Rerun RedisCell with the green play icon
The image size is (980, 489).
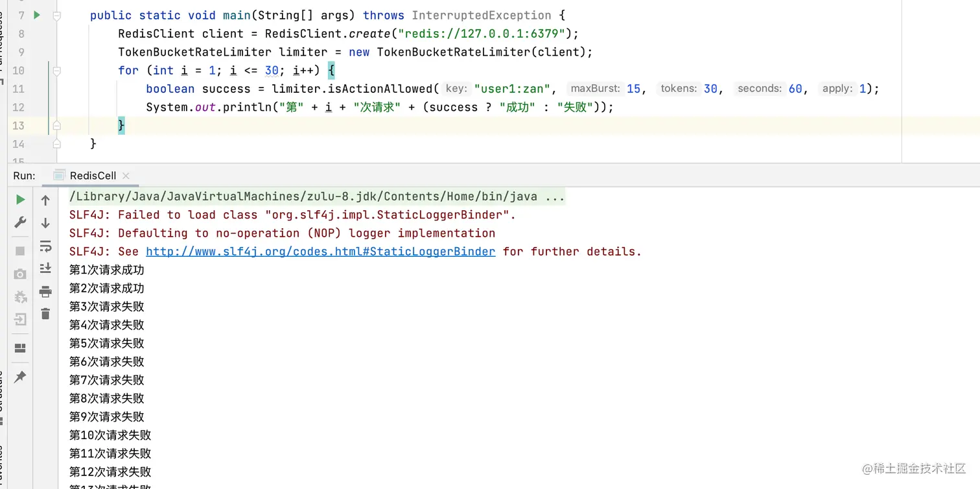pos(20,200)
